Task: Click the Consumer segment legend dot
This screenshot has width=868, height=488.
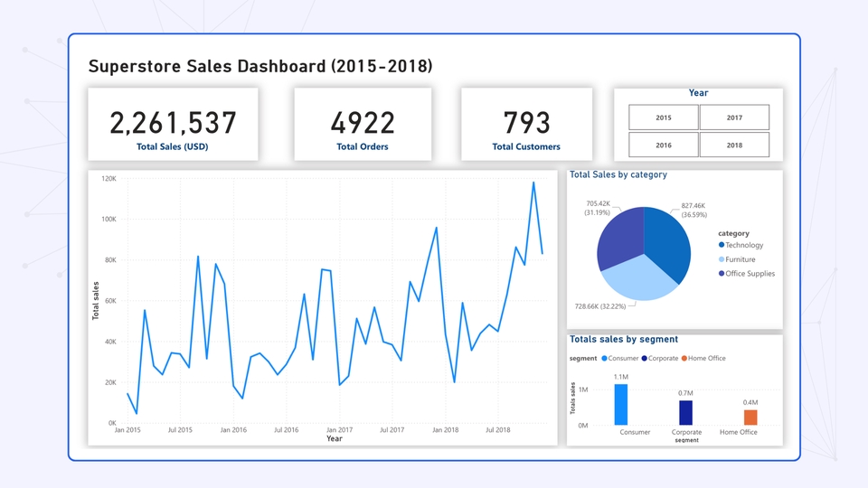Action: 605,359
